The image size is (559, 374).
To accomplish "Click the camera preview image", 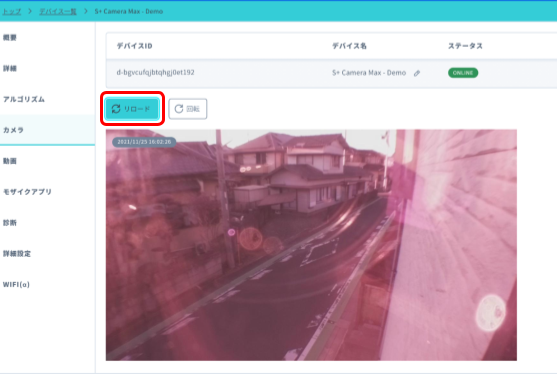I will click(311, 245).
